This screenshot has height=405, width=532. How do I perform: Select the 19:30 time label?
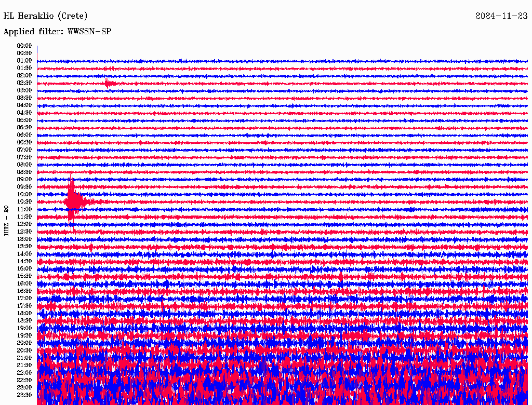click(x=24, y=336)
